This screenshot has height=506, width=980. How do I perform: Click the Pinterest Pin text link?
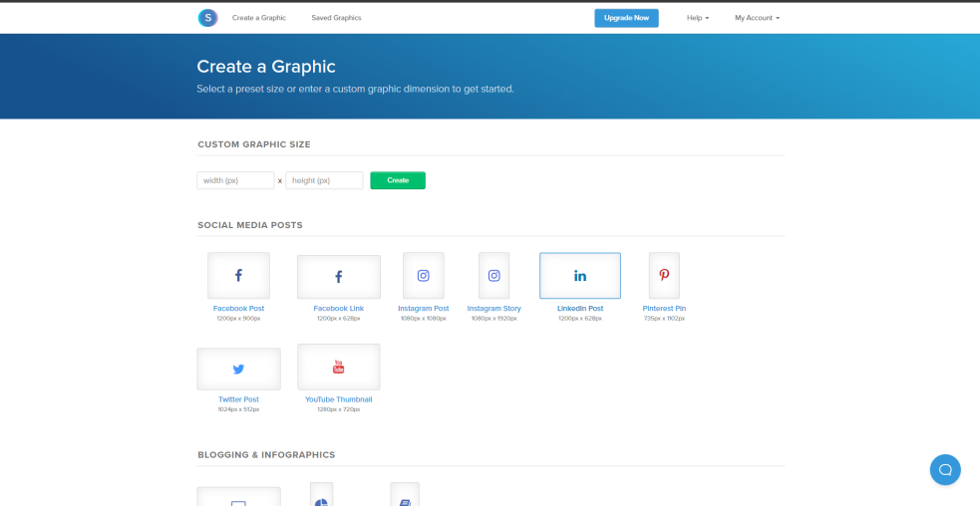[x=664, y=309]
